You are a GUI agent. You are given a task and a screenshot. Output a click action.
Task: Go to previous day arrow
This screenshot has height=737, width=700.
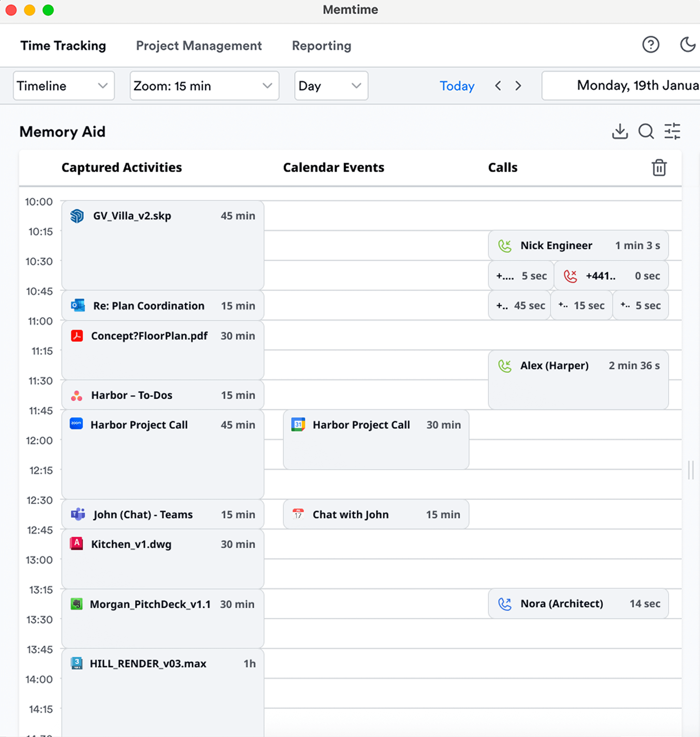click(498, 86)
